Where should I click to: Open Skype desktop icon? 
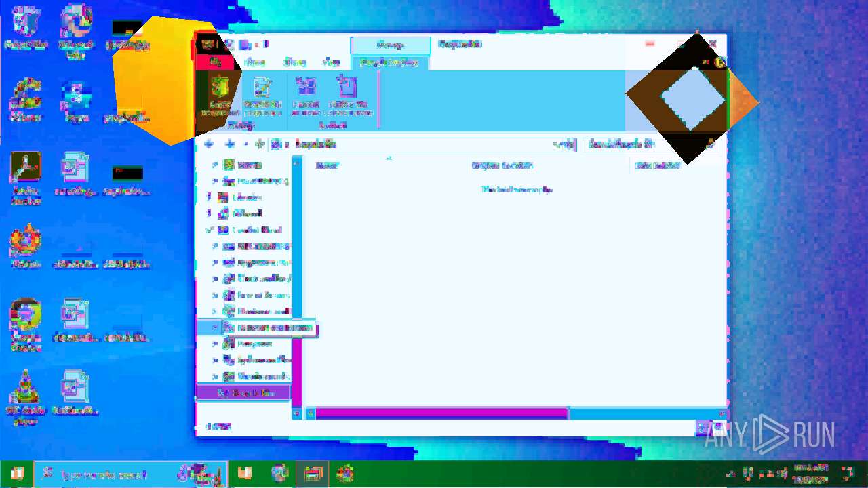76,100
